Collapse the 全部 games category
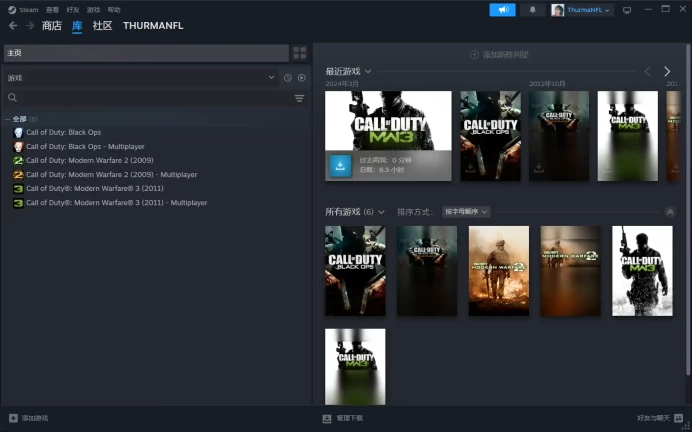 coord(8,119)
